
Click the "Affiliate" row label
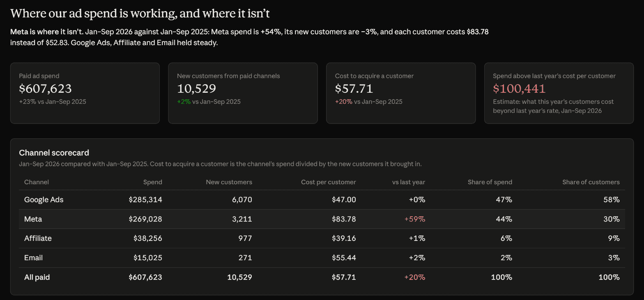[x=38, y=238]
